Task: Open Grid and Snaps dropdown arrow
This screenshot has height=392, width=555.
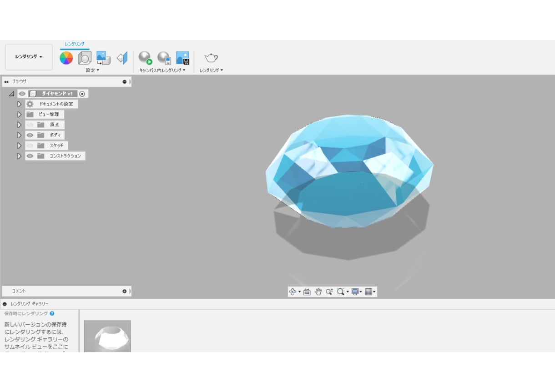Action: point(374,292)
